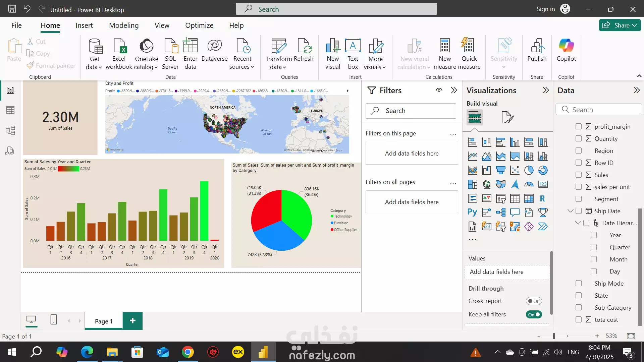The width and height of the screenshot is (644, 362).
Task: Select the Page 1 tab
Action: click(104, 321)
